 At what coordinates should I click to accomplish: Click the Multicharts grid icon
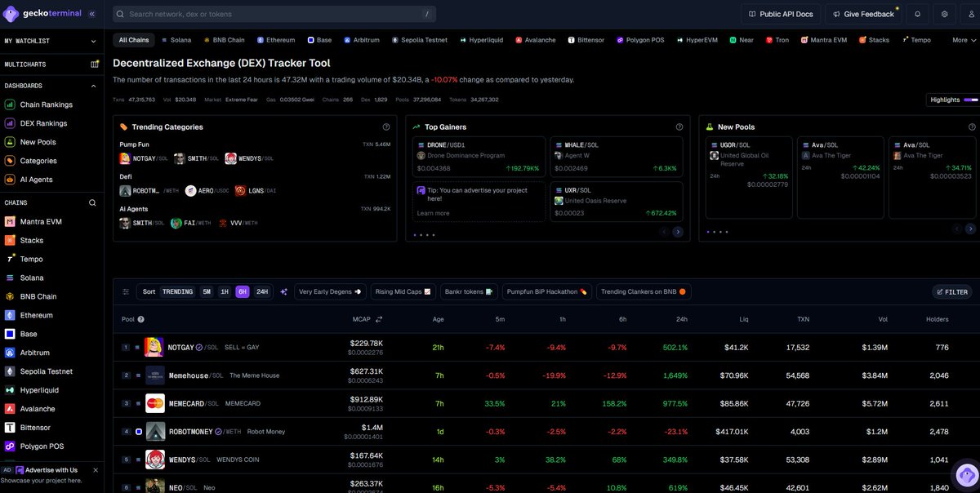95,64
